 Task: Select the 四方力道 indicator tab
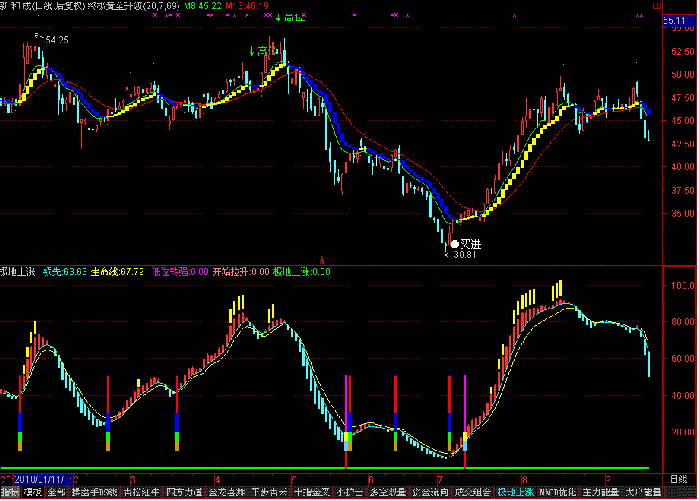click(183, 493)
